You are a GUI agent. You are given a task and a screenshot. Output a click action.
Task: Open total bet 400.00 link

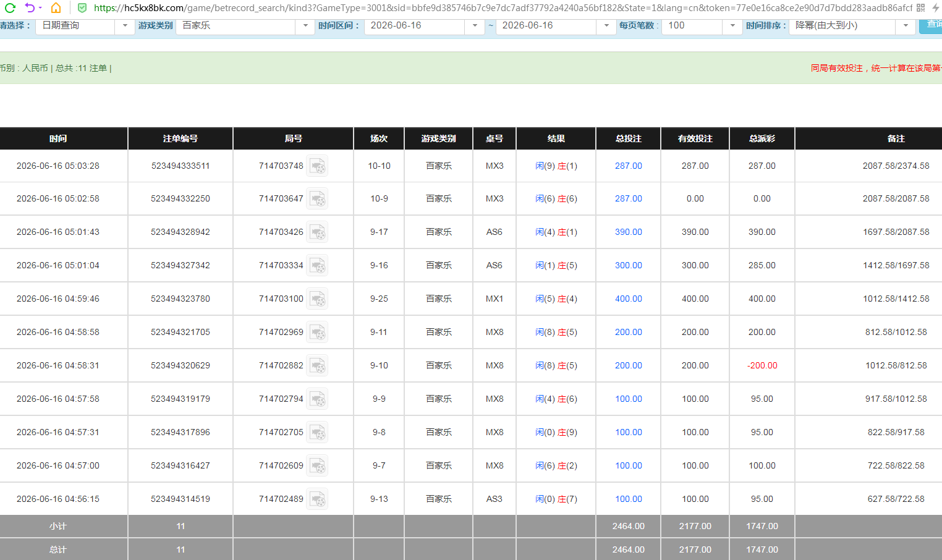tap(628, 299)
